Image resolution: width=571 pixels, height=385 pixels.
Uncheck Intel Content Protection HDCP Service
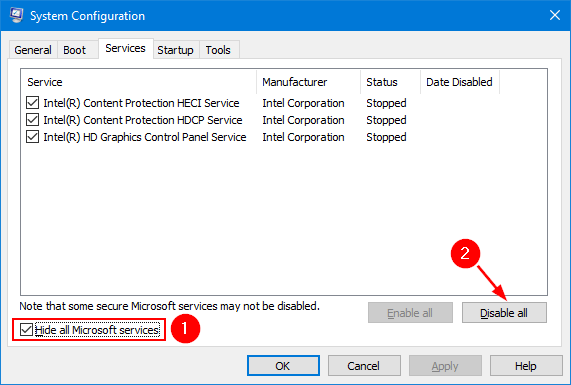[32, 120]
